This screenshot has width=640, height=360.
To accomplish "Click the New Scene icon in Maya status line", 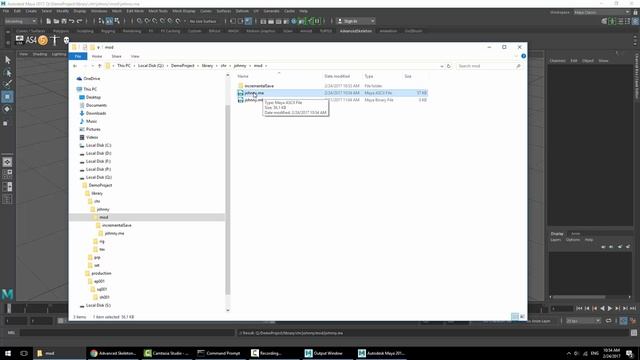I will coord(48,21).
